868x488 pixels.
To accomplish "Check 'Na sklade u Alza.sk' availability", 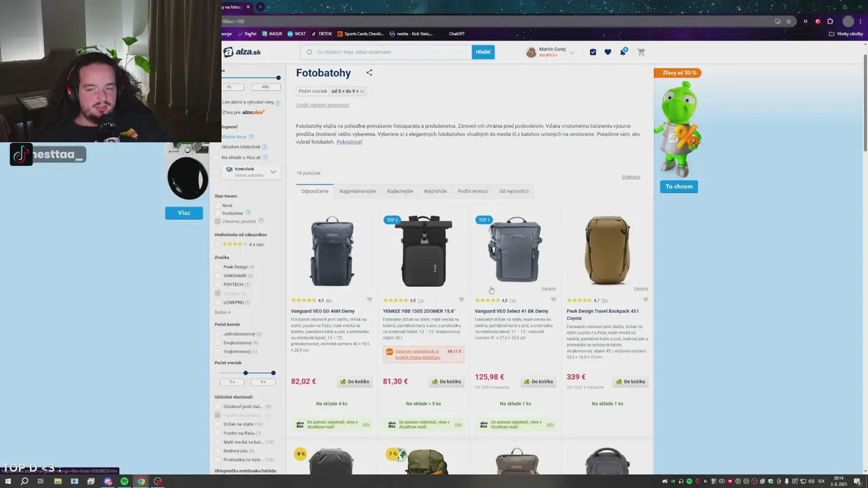I will click(218, 157).
